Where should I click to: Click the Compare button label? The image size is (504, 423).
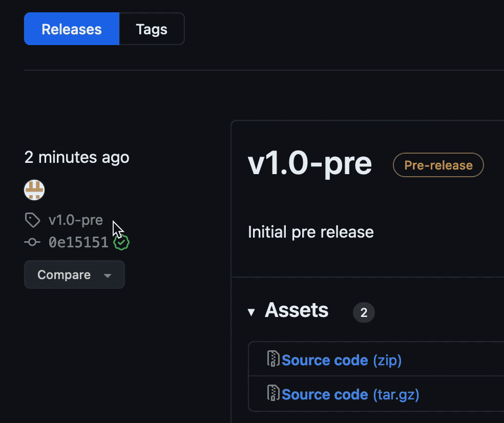tap(64, 274)
